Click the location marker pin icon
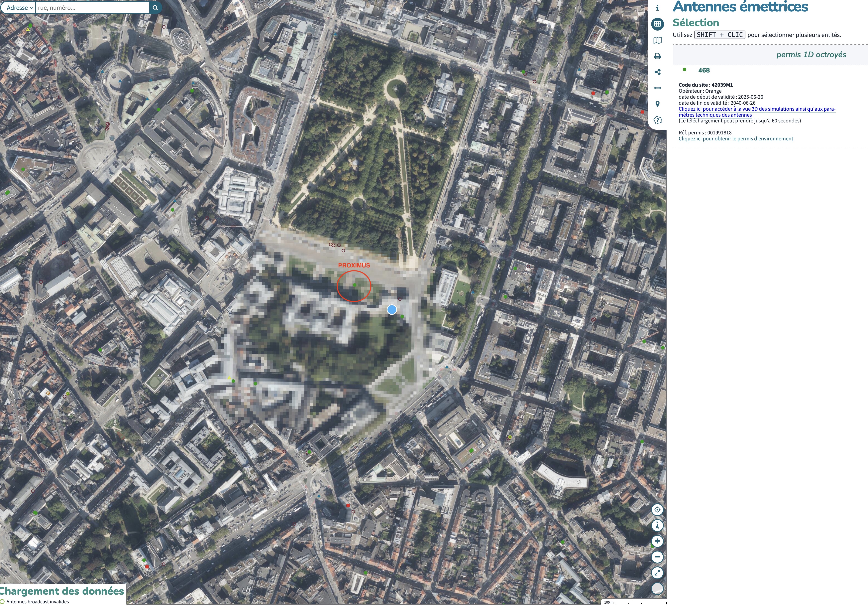Viewport: 868px width, 606px height. point(657,104)
